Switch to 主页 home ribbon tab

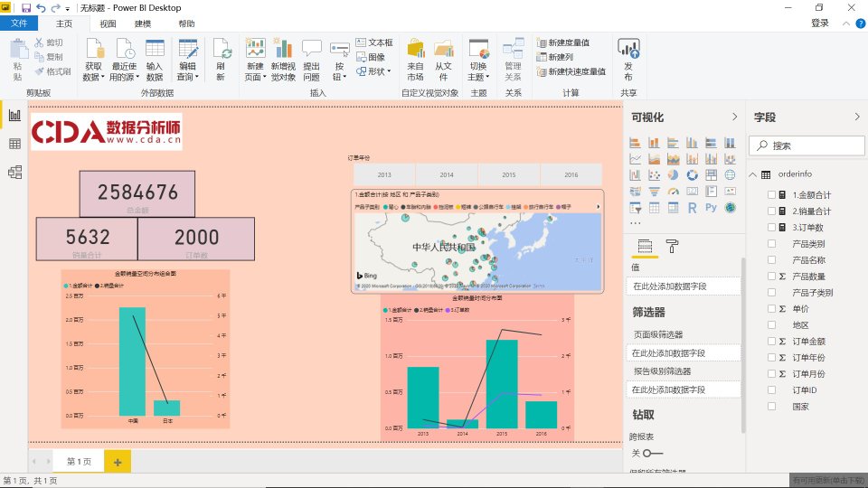[x=64, y=23]
